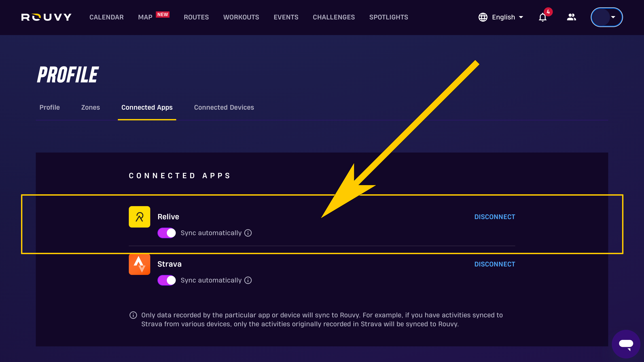This screenshot has height=362, width=644.
Task: Toggle Strava automatic sync off
Action: [x=167, y=280]
